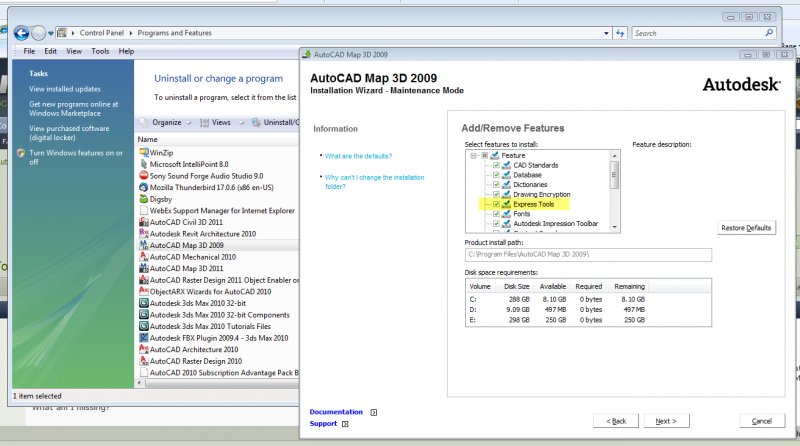Click the Autodesk 3ds Max 2010 32-bit icon

pos(144,303)
